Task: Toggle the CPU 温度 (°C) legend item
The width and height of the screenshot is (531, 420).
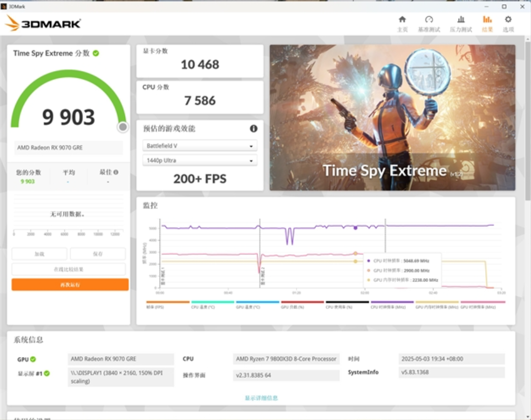Action: 212,305
